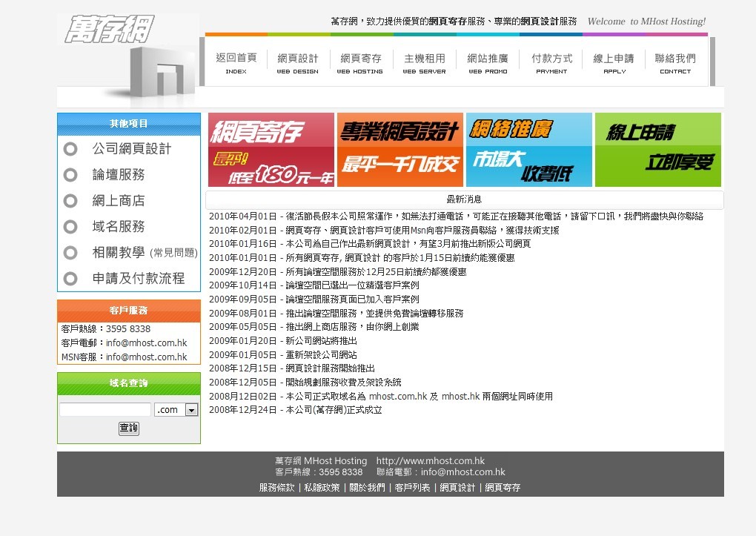Click the MSN客服 info@mhost.com.hk address
Viewport: 756px width, 536px height.
point(147,357)
